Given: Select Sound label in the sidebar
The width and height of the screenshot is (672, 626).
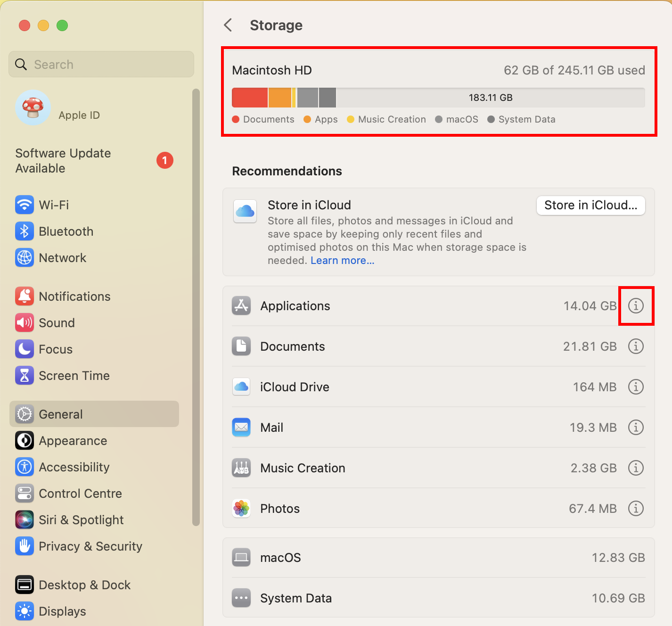Looking at the screenshot, I should click(x=57, y=323).
